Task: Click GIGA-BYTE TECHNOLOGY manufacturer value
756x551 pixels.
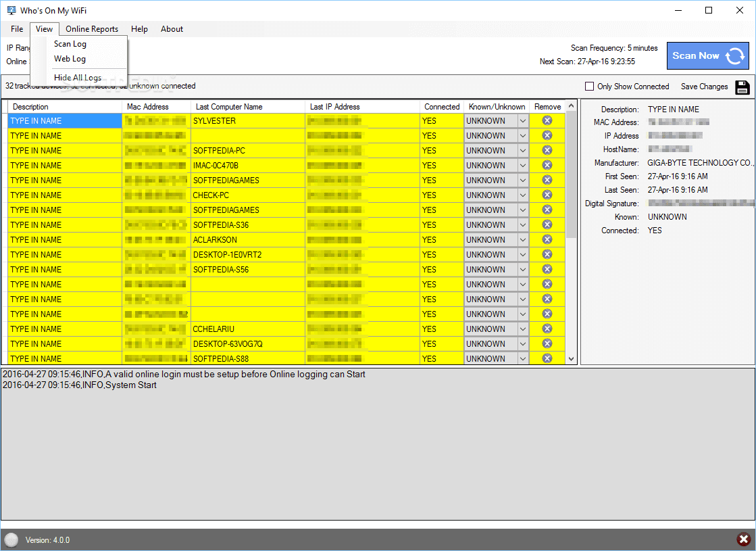Action: coord(701,163)
